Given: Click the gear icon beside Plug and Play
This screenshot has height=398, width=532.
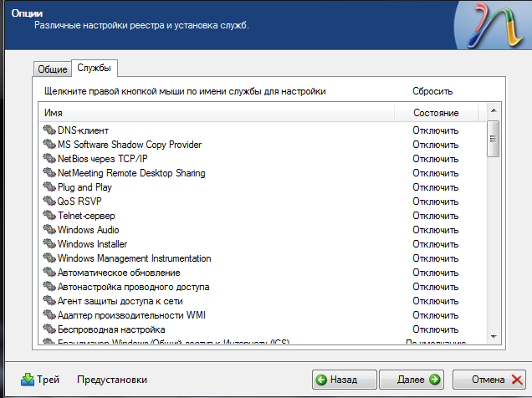Looking at the screenshot, I should pyautogui.click(x=49, y=187).
